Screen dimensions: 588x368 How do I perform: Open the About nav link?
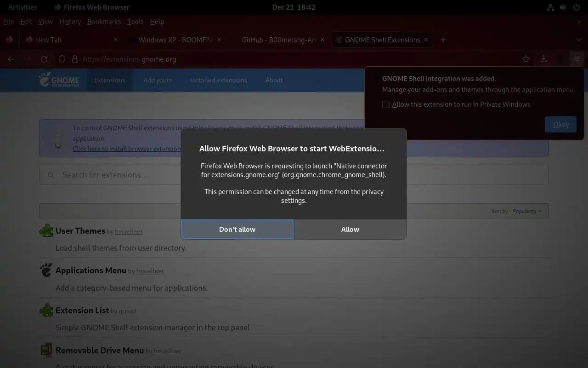point(274,80)
